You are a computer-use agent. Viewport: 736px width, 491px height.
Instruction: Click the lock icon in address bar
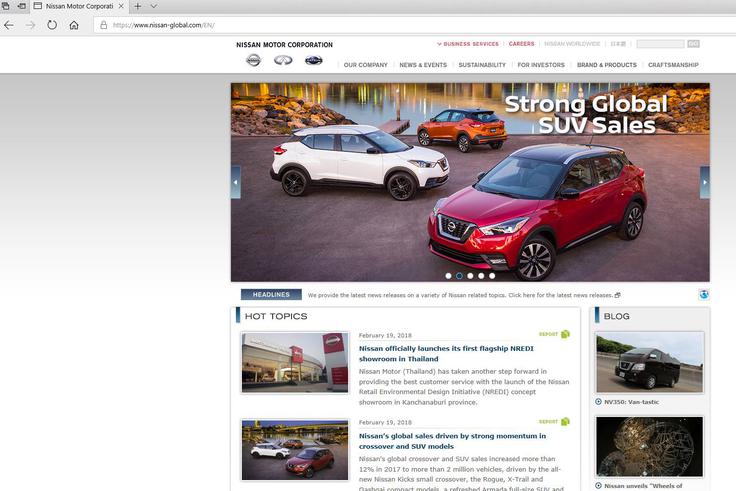tap(104, 25)
